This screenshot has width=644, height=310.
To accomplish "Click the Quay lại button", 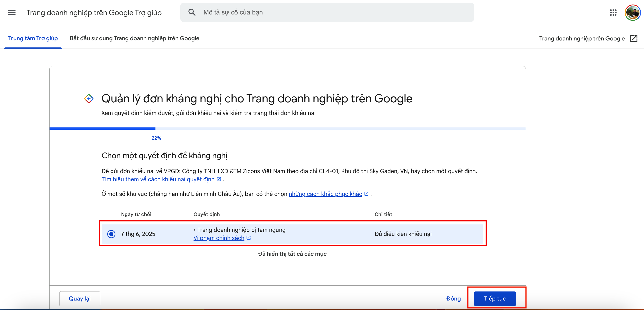I will (x=79, y=298).
